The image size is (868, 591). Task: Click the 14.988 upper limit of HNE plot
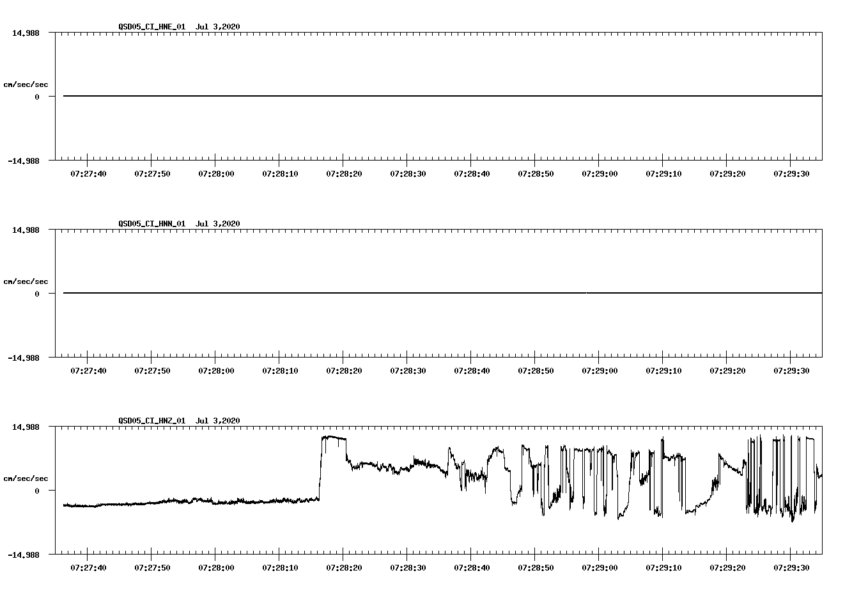(26, 33)
